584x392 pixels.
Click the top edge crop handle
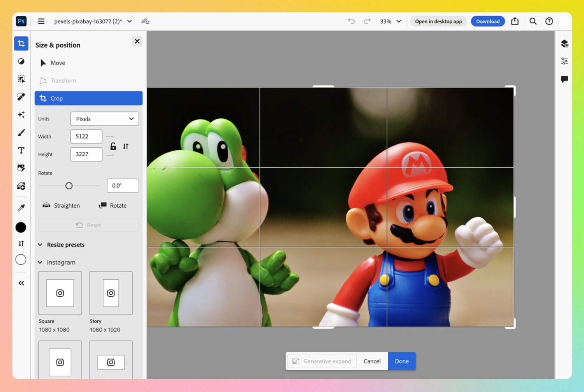pos(324,87)
